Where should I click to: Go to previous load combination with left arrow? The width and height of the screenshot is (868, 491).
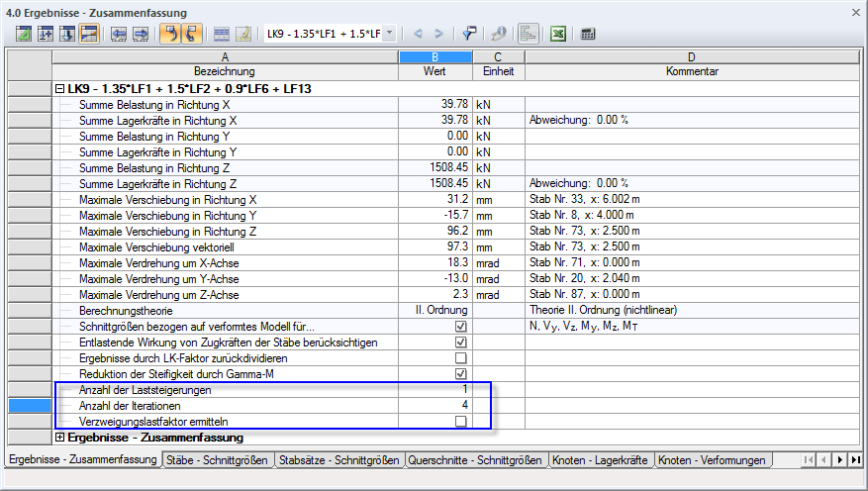tap(419, 34)
